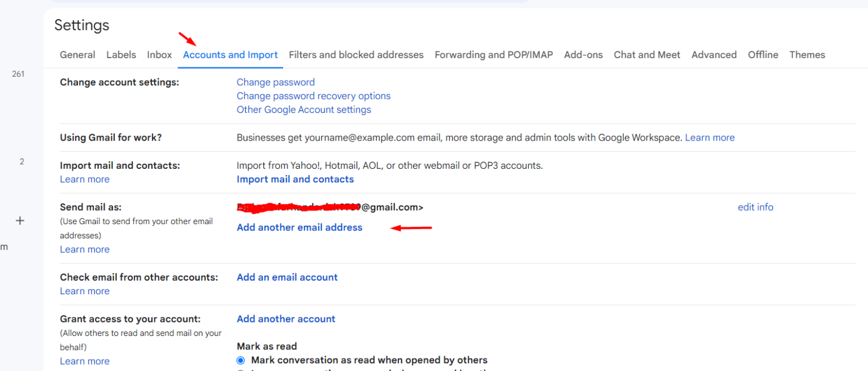Click the plus icon in the left sidebar
Screen dimensions: 868x371
[20, 220]
